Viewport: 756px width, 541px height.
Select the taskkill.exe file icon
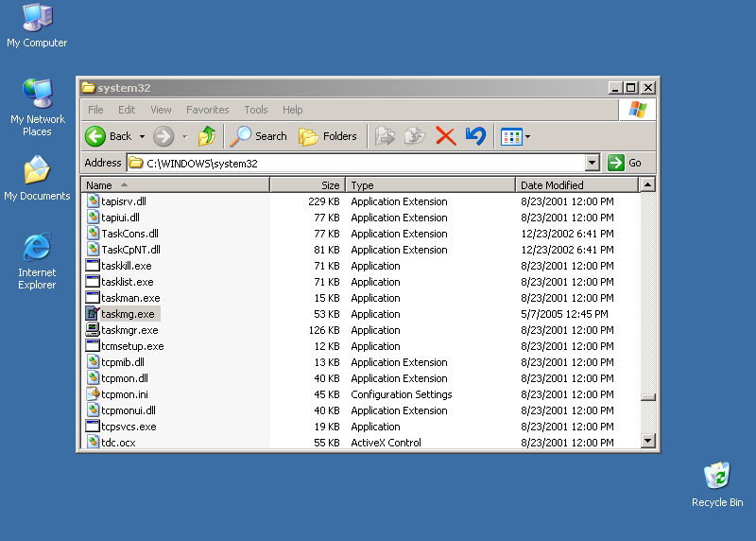[93, 266]
